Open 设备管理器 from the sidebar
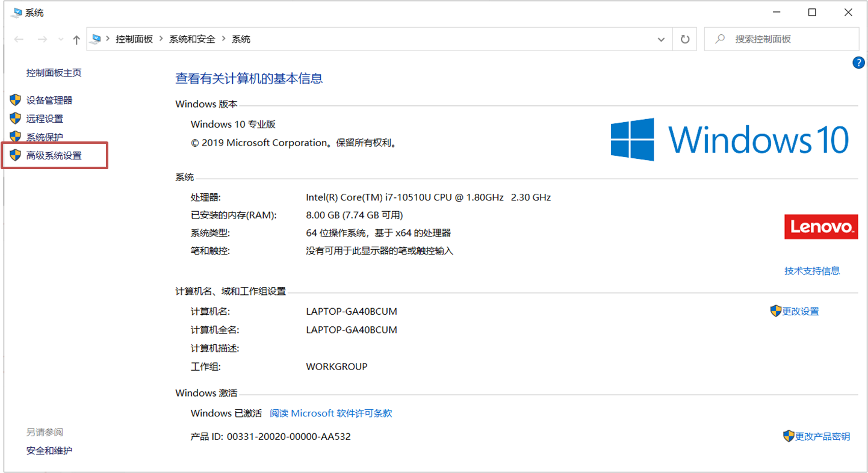 (49, 100)
